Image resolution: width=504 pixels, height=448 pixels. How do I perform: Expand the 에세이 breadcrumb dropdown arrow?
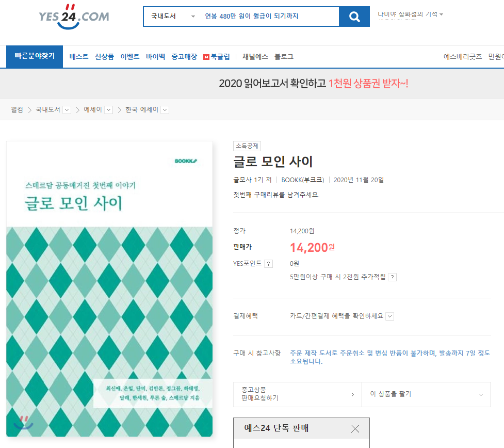tap(109, 110)
